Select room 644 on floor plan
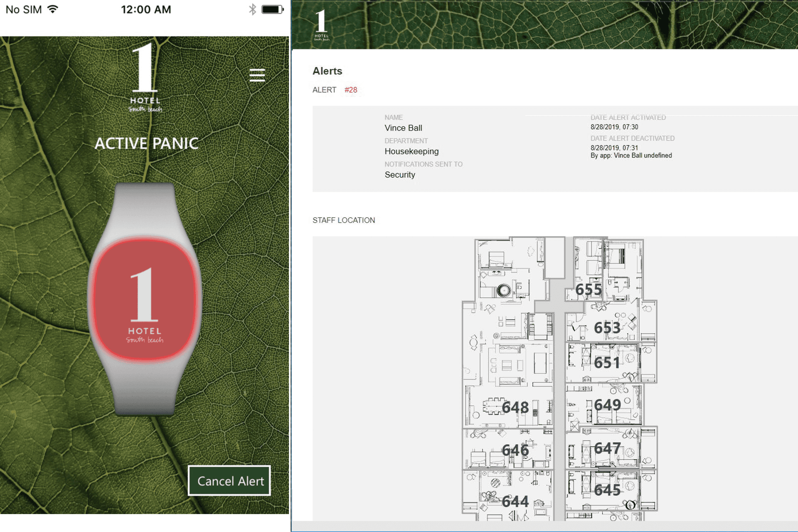Image resolution: width=798 pixels, height=532 pixels. point(515,502)
